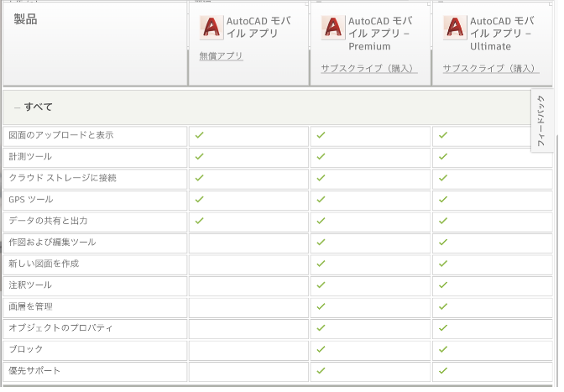Click Ultimate checkmark for オブジェクトのプロパティ
The height and width of the screenshot is (392, 564).
[443, 328]
